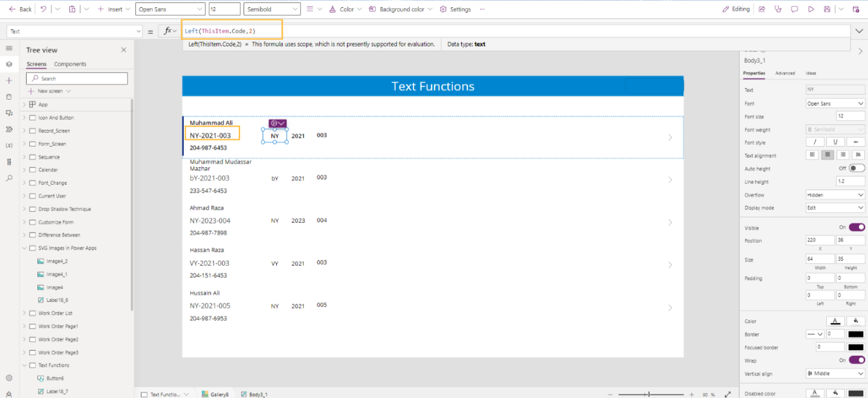Disable the Wrap toggle
868x398 pixels.
pos(857,359)
